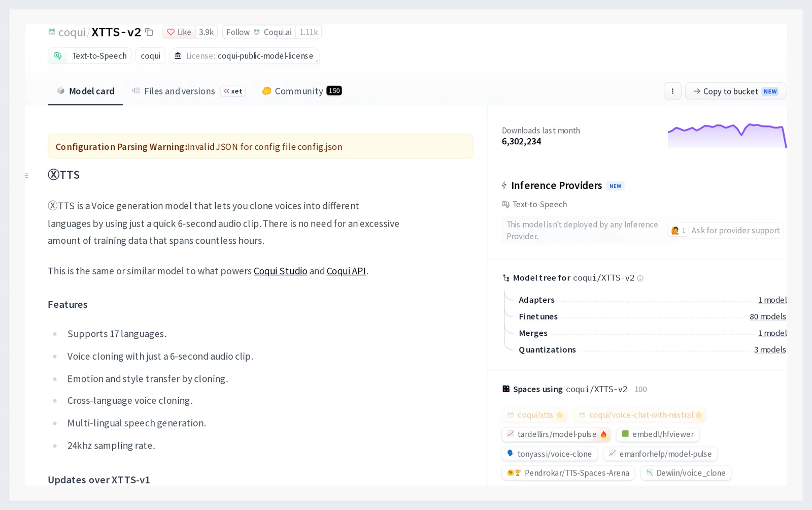Image resolution: width=812 pixels, height=510 pixels.
Task: Click the Downloads figure 6,302,234
Action: (521, 142)
